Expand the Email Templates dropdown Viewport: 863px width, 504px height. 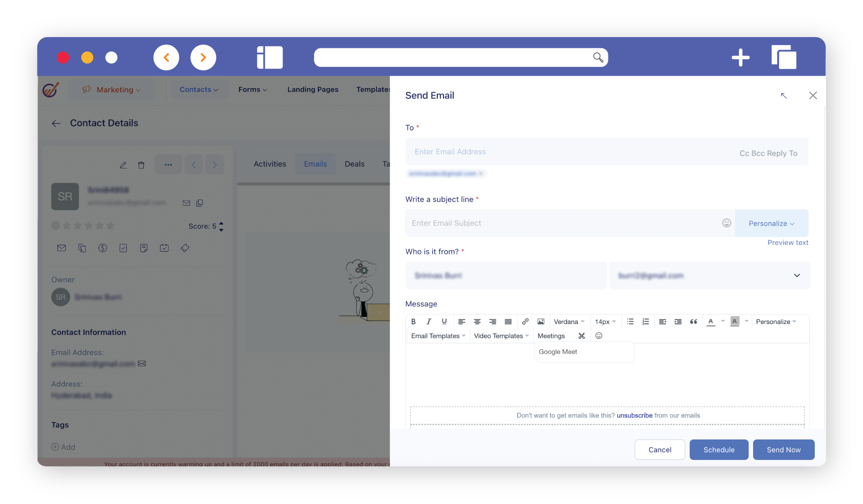(438, 336)
